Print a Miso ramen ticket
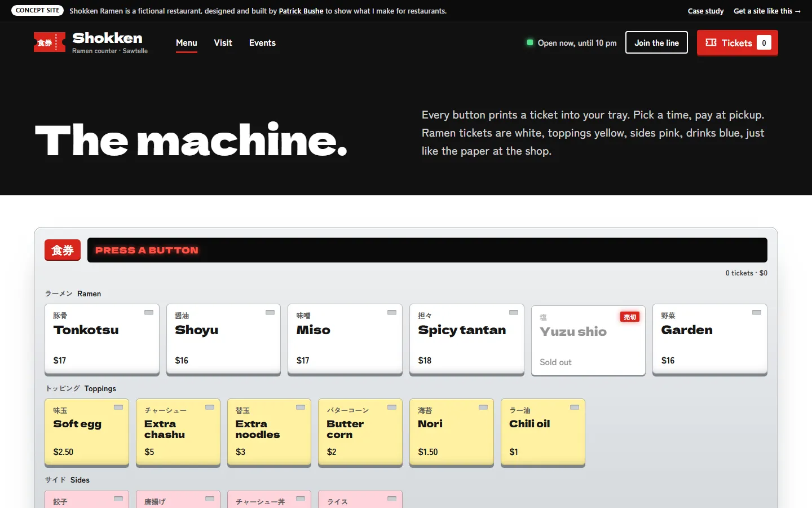The width and height of the screenshot is (812, 508). [x=345, y=339]
